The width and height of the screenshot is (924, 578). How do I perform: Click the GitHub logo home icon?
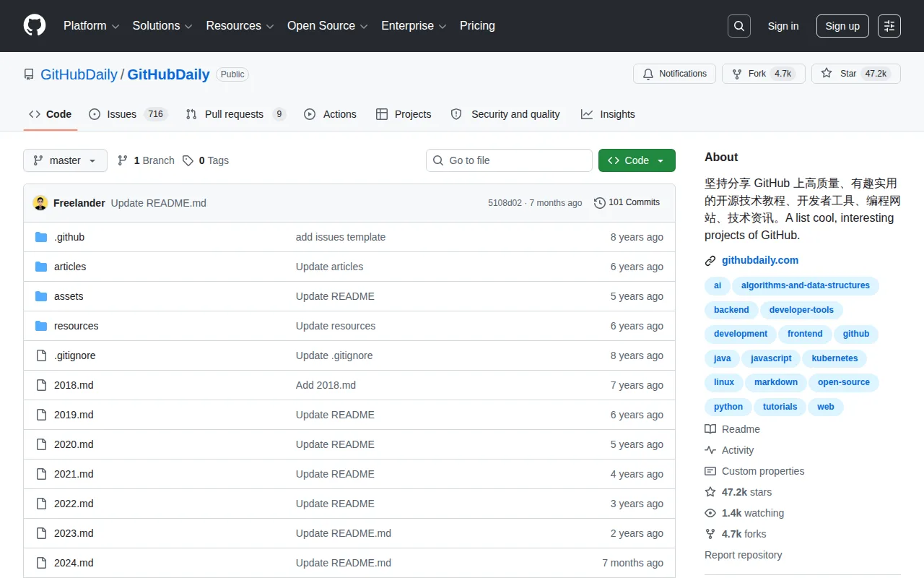point(35,25)
